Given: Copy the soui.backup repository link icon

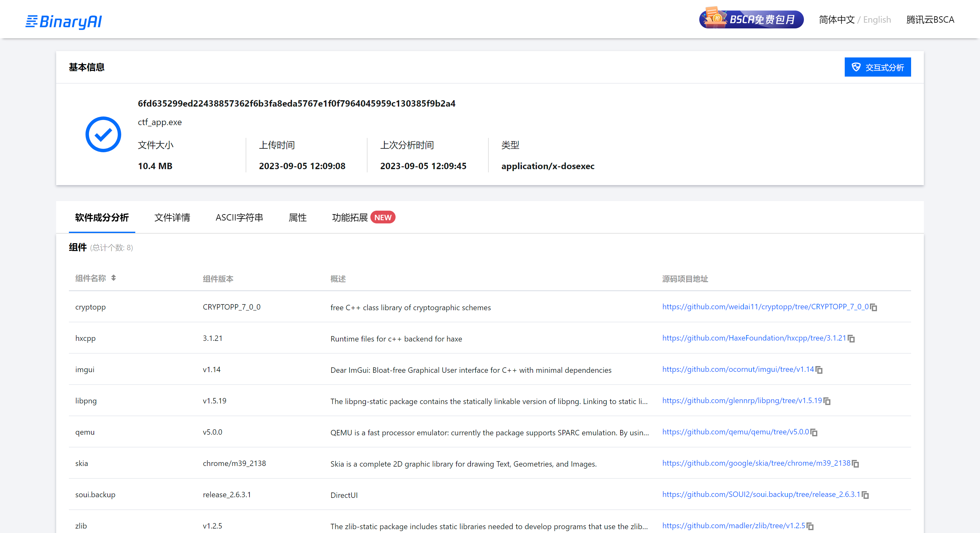Looking at the screenshot, I should point(865,495).
